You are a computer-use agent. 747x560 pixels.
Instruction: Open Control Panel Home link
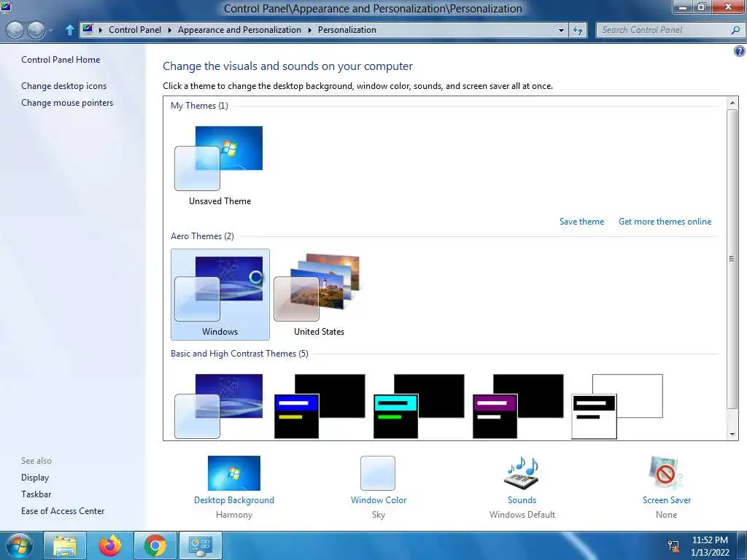pos(61,60)
